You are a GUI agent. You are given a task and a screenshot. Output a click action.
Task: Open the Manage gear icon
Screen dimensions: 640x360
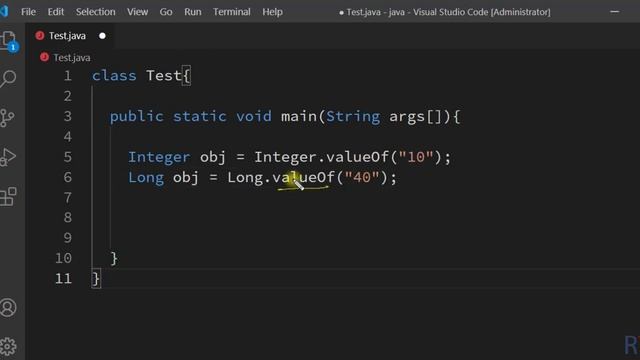(8, 347)
